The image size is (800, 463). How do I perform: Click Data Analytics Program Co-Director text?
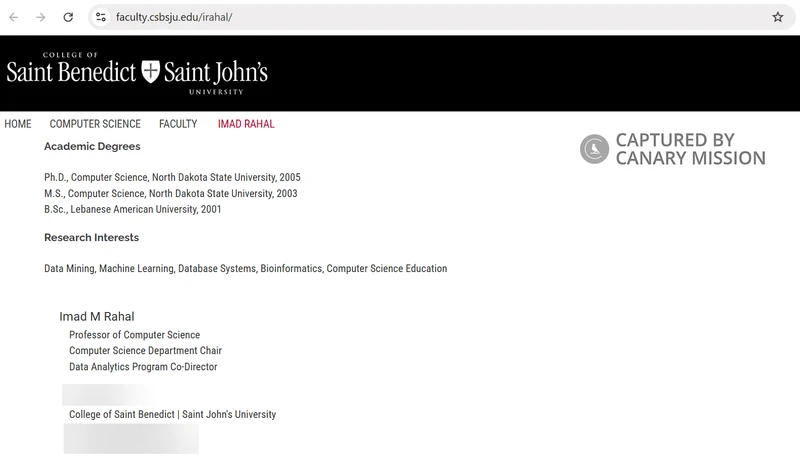coord(143,367)
